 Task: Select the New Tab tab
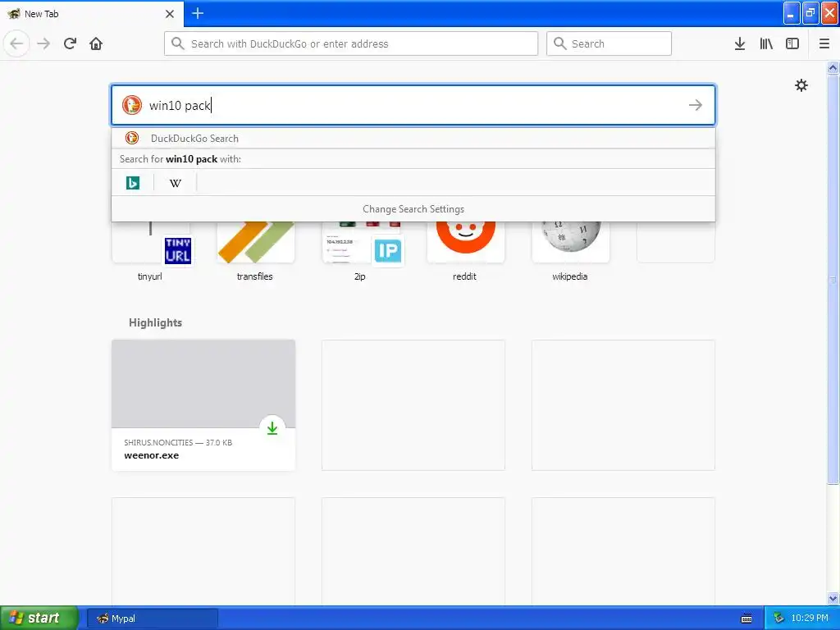(92, 14)
